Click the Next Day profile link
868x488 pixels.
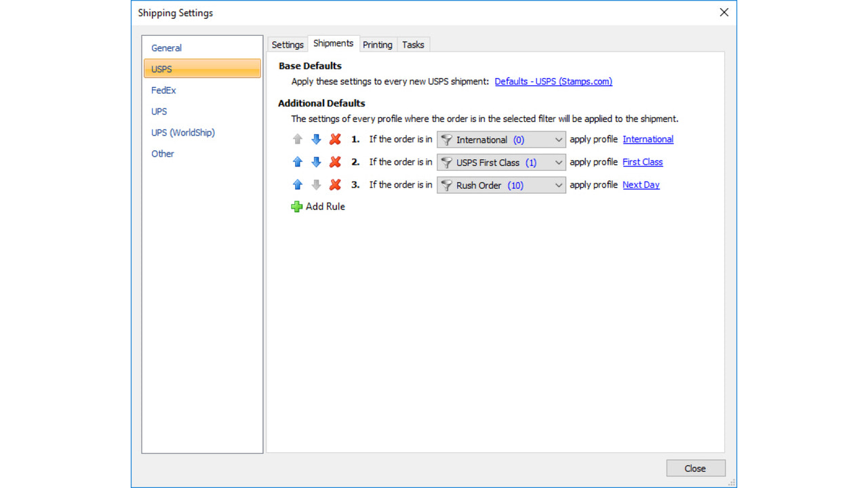[640, 184]
